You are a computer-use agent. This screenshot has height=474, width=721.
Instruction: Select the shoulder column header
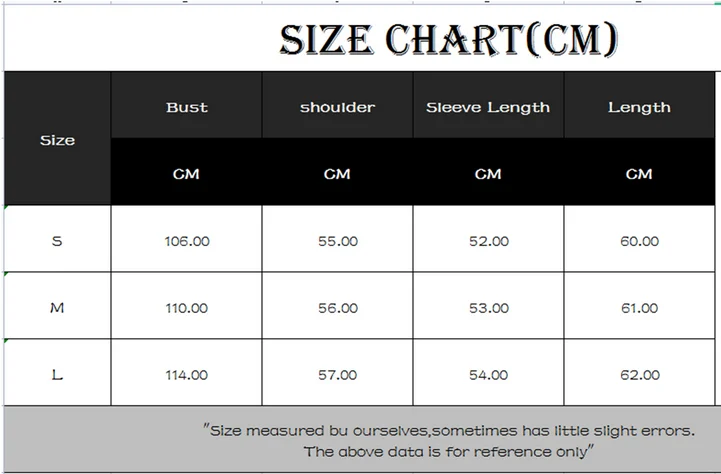(x=338, y=105)
